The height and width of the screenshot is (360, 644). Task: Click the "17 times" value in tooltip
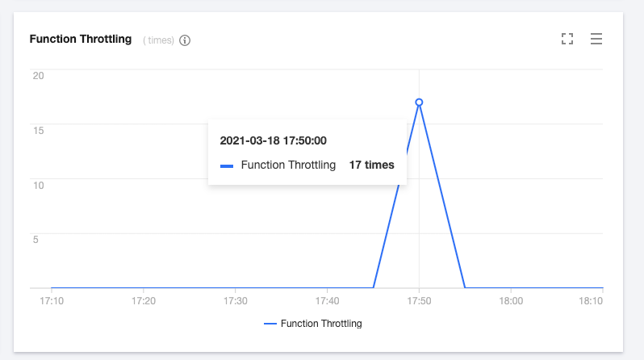click(371, 165)
